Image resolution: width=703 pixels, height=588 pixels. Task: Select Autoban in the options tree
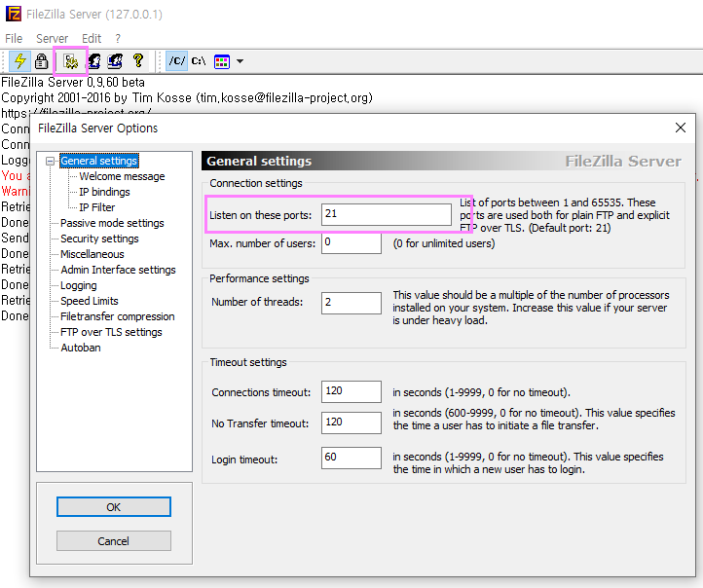coord(81,348)
